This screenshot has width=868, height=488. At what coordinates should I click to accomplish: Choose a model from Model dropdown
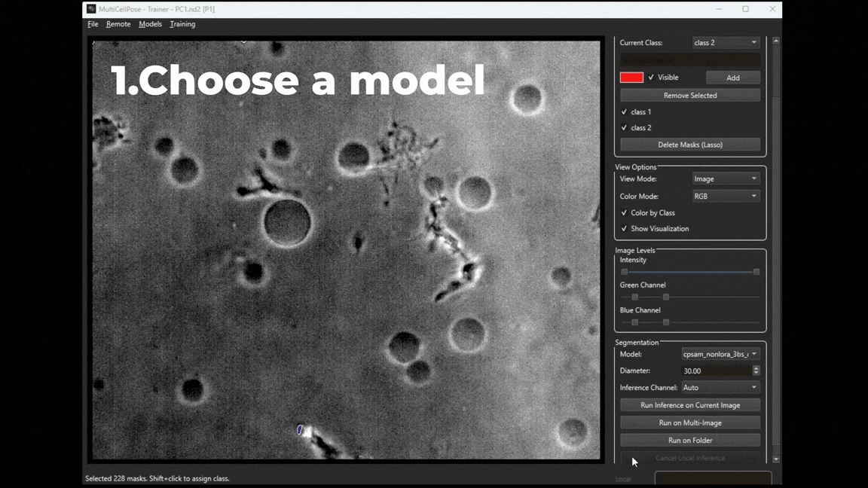pyautogui.click(x=720, y=354)
